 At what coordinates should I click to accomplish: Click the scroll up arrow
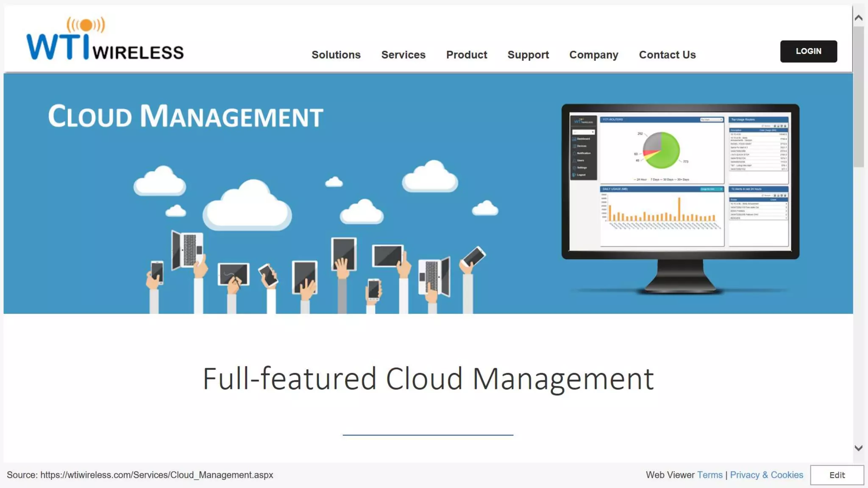(859, 18)
